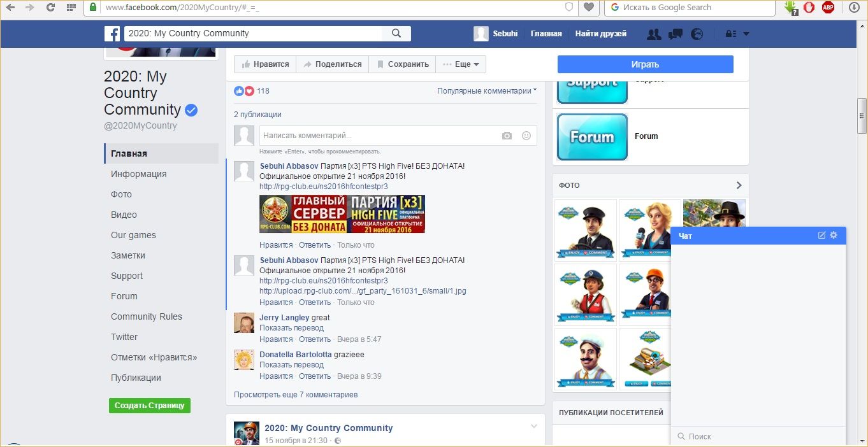Click the chat Поиск search field
The height and width of the screenshot is (447, 868).
tap(758, 436)
